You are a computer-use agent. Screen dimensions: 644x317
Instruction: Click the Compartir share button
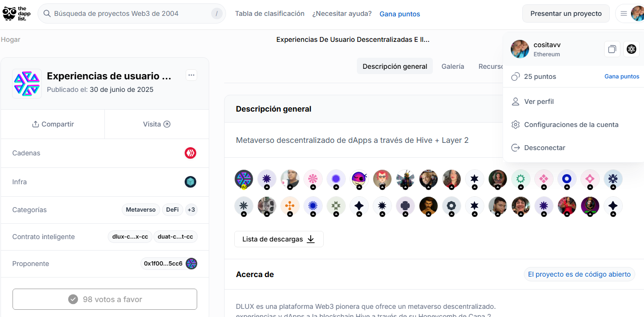pyautogui.click(x=53, y=124)
